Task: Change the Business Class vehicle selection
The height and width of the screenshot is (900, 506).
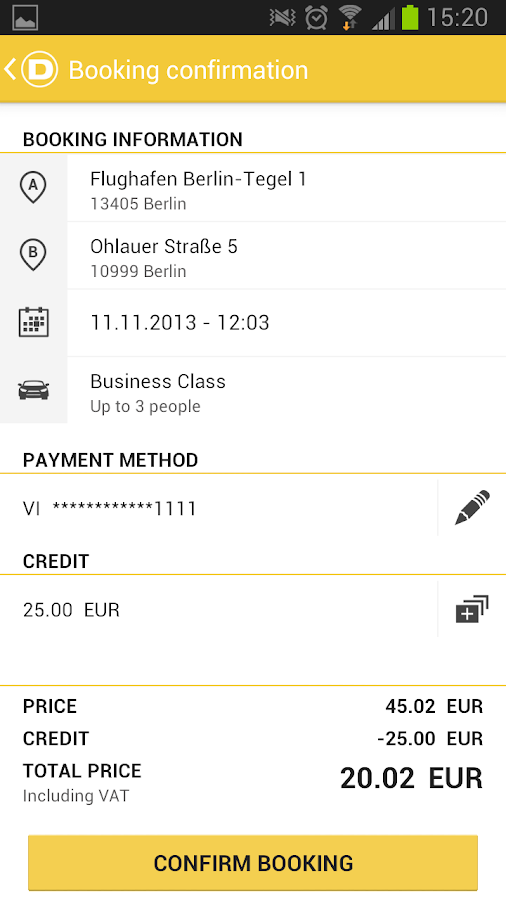Action: tap(286, 390)
